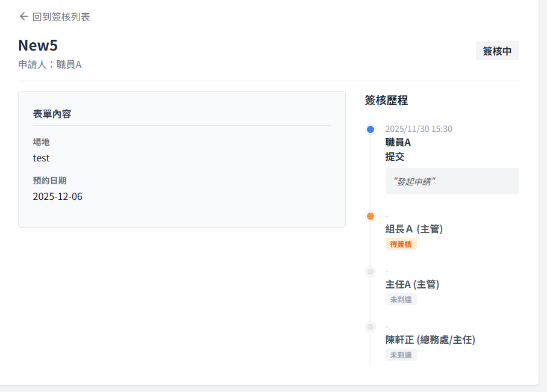Click the back arrow icon
547x392 pixels.
pyautogui.click(x=24, y=16)
